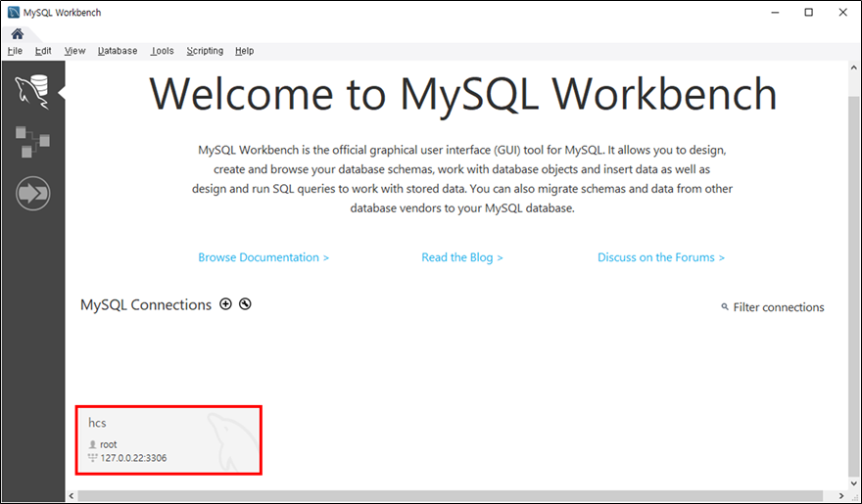Open the Scripting menu
The image size is (862, 504).
[x=205, y=51]
